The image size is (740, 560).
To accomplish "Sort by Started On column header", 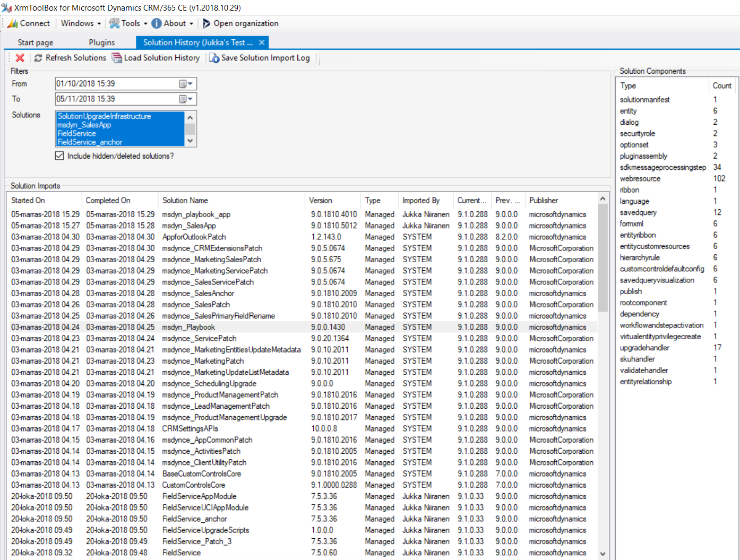I will coord(45,201).
